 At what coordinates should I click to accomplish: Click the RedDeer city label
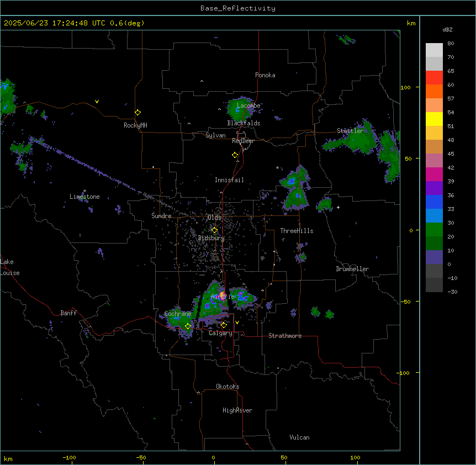coord(243,141)
